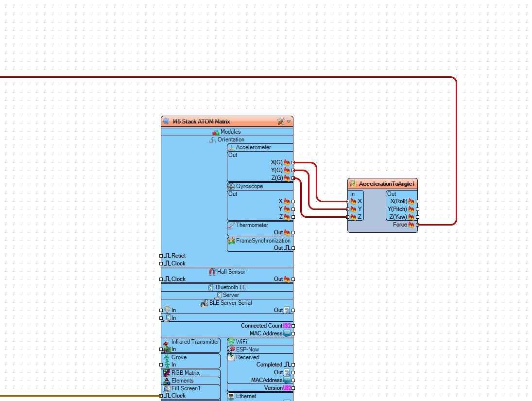Screen dimensions: 532x401
Task: Click the Hall Sensor magnet icon
Action: 212,272
